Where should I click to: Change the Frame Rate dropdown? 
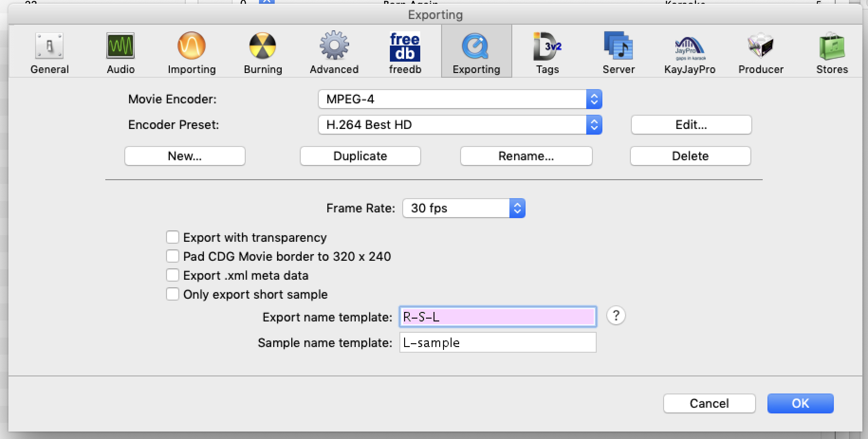pyautogui.click(x=463, y=209)
